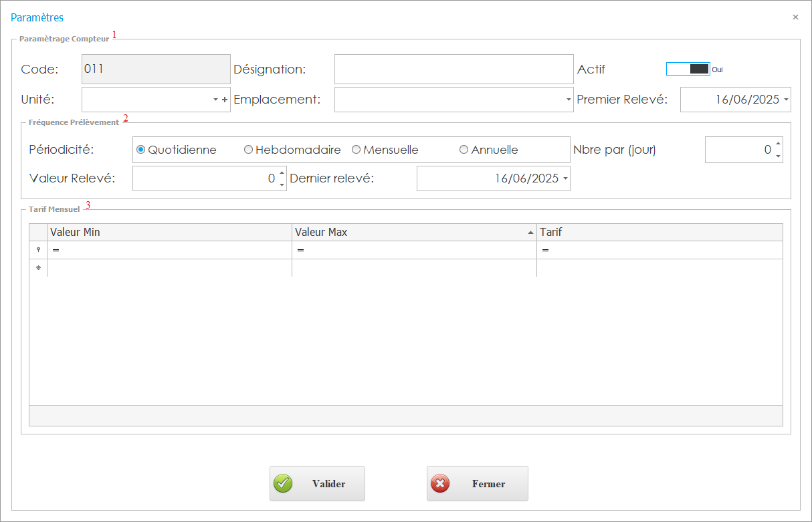
Task: Increment Valeur Relevé with the up arrow
Action: [x=282, y=174]
